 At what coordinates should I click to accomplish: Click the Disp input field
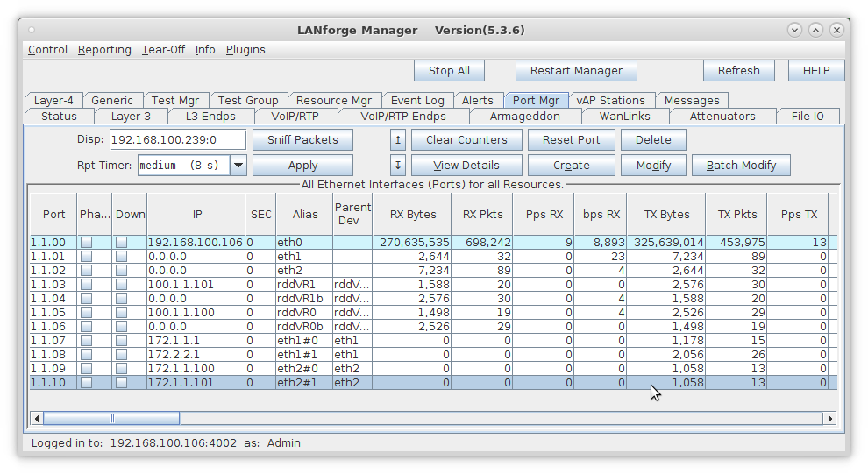point(177,139)
